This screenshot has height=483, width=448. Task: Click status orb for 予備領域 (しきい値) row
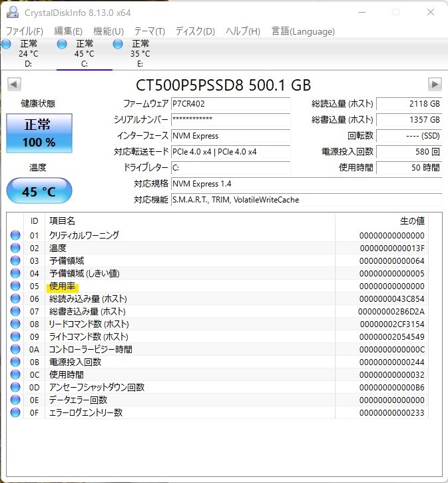pos(15,273)
